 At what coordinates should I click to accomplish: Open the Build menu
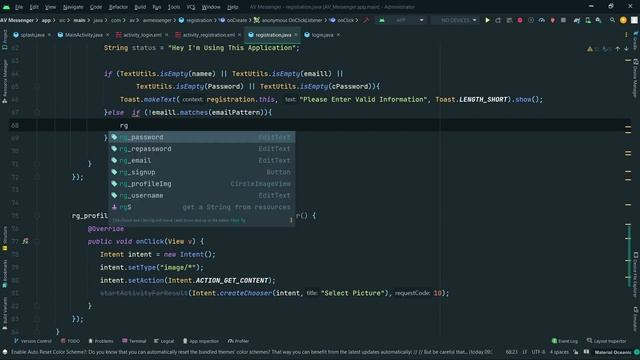click(x=140, y=7)
